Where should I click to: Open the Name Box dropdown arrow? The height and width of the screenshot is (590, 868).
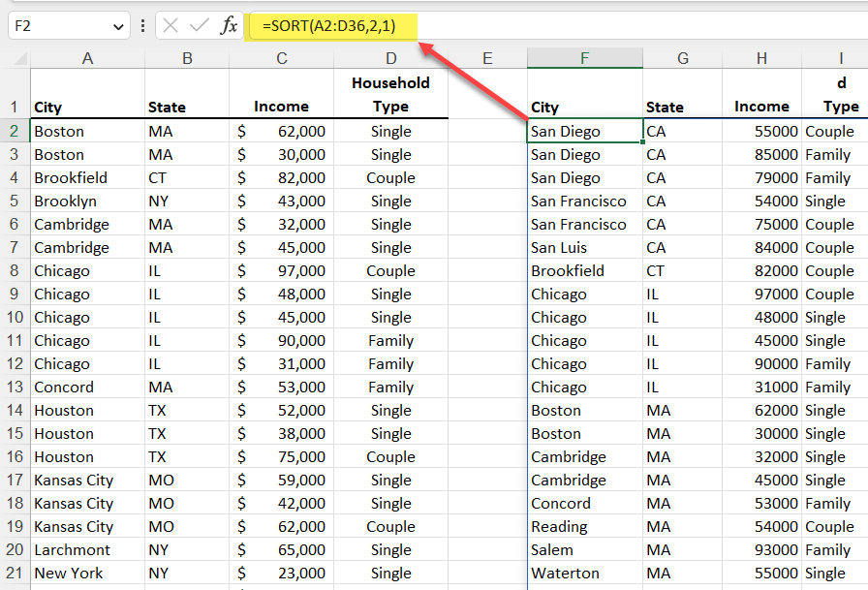click(119, 25)
